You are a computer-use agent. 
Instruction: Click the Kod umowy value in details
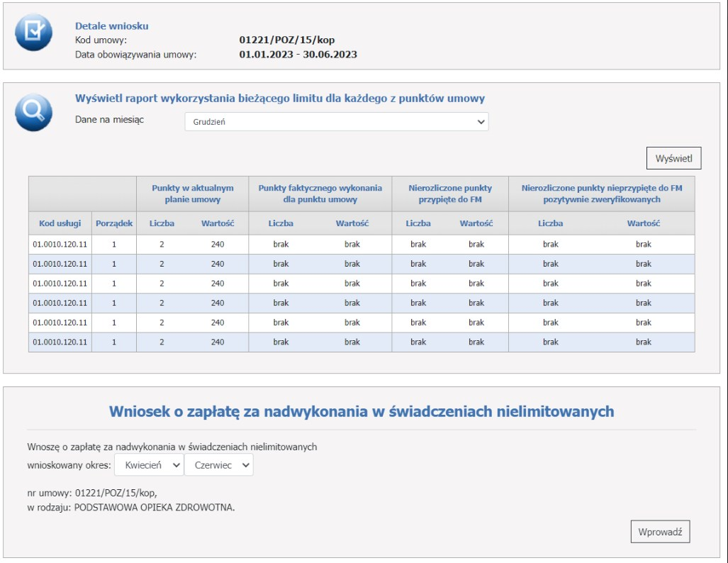point(286,40)
